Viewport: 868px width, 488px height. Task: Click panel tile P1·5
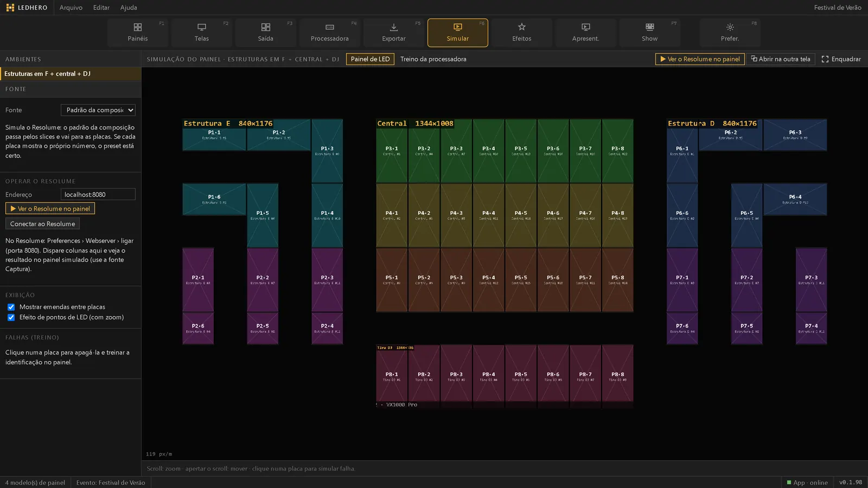[x=263, y=215]
